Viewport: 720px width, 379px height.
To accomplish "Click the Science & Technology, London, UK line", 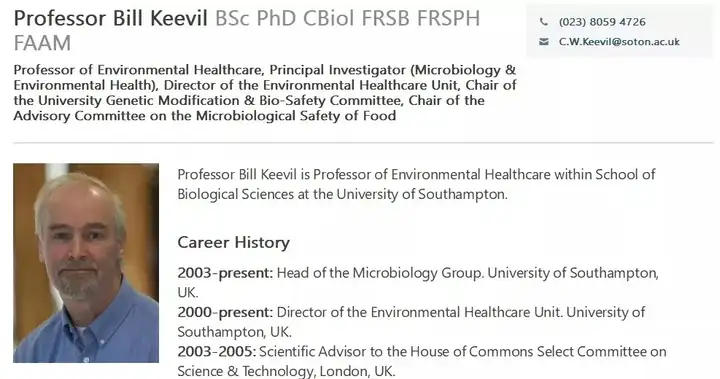I will pos(286,371).
